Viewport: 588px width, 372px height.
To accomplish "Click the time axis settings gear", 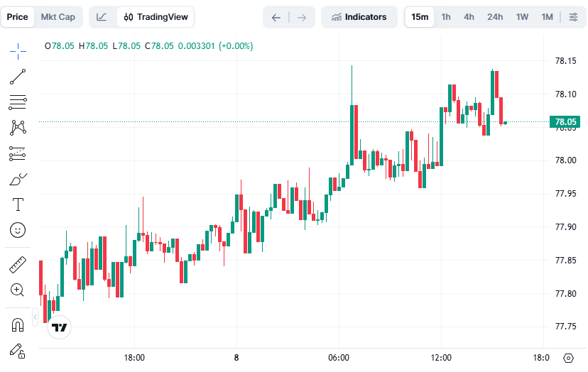I will click(x=568, y=358).
